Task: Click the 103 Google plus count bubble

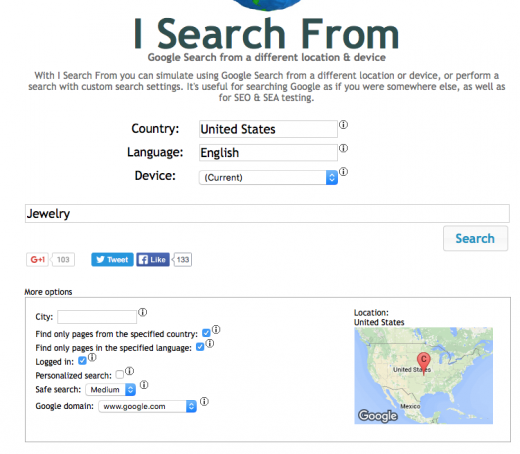Action: 63,260
